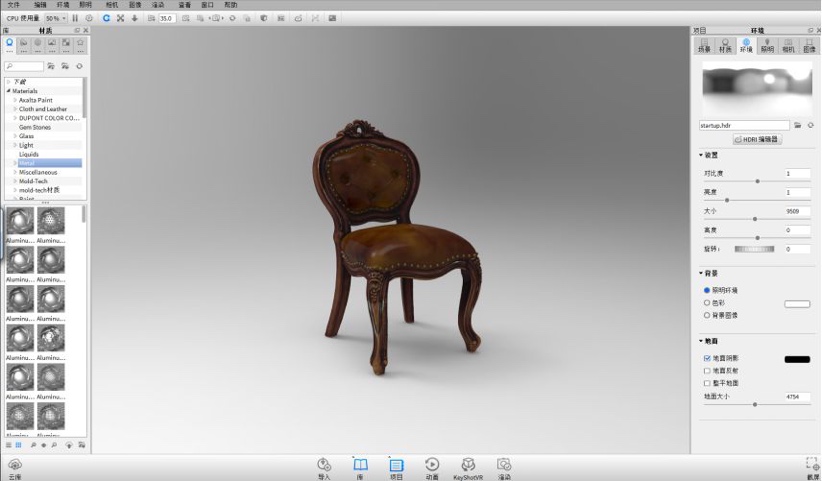Screen dimensions: 822x481
Task: Collapse the 设置 settings section
Action: point(701,155)
